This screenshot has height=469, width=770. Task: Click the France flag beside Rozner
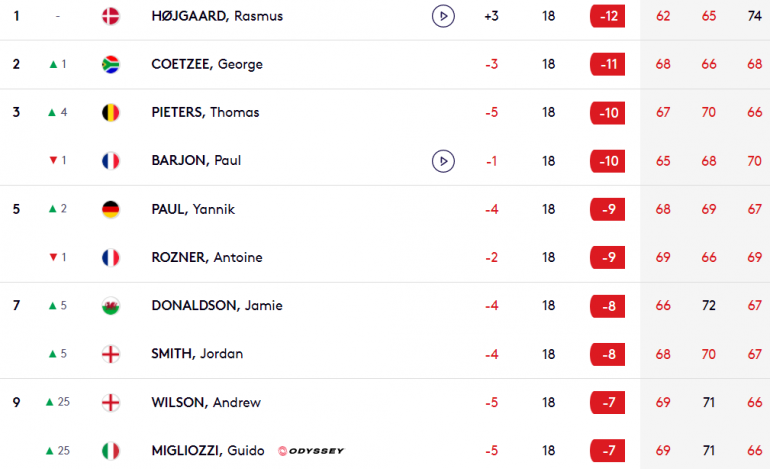(x=110, y=257)
